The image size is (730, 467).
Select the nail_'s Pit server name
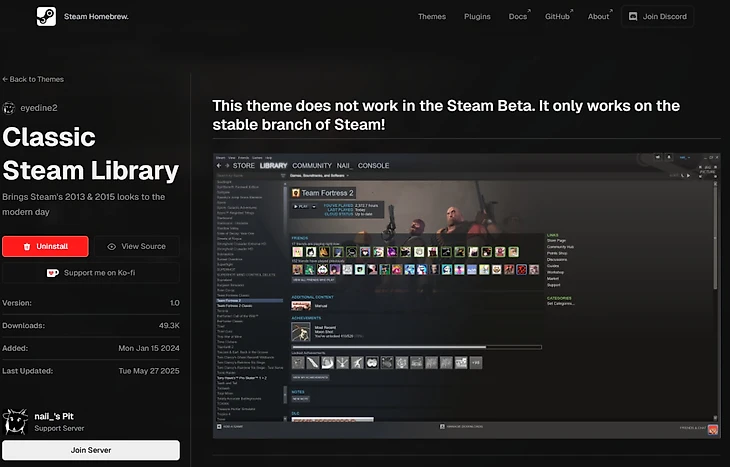pos(54,416)
